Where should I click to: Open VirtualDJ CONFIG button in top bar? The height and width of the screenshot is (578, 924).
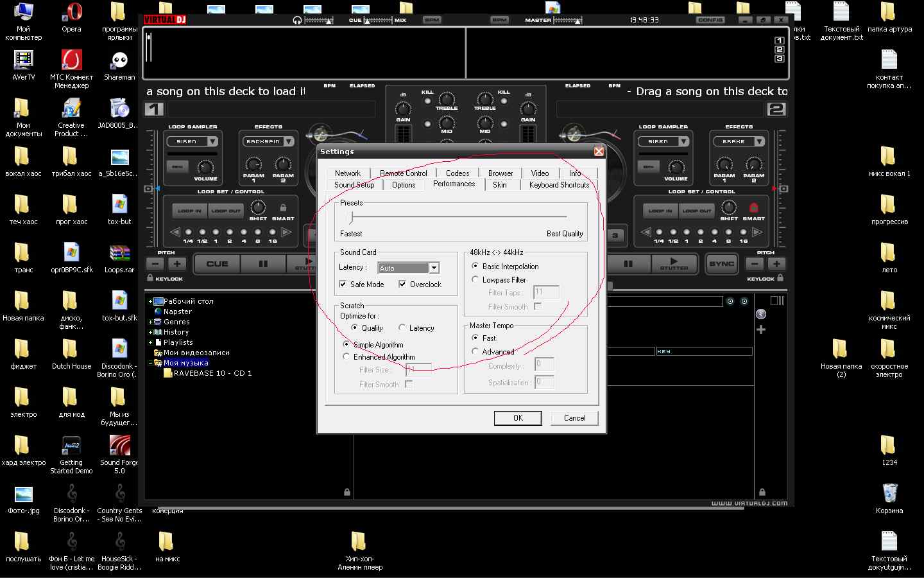[x=710, y=20]
